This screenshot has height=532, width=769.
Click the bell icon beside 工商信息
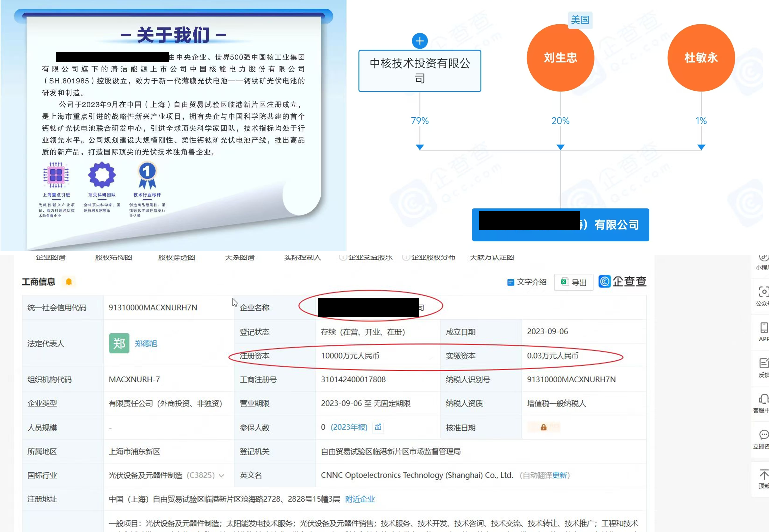(69, 282)
